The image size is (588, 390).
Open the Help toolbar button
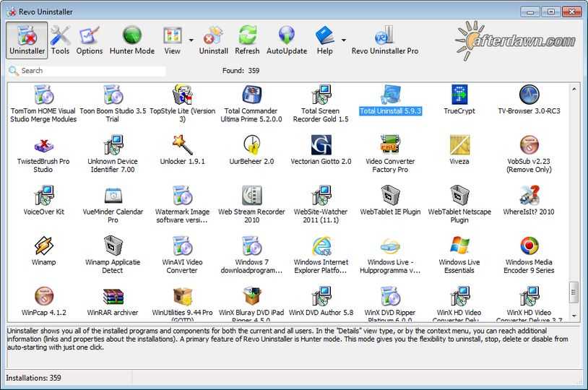point(324,40)
